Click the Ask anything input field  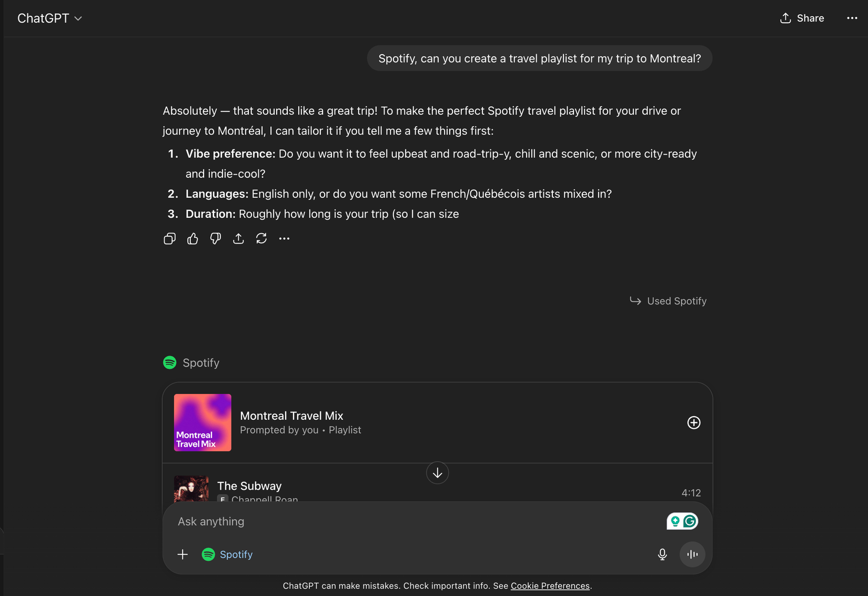[x=368, y=521]
